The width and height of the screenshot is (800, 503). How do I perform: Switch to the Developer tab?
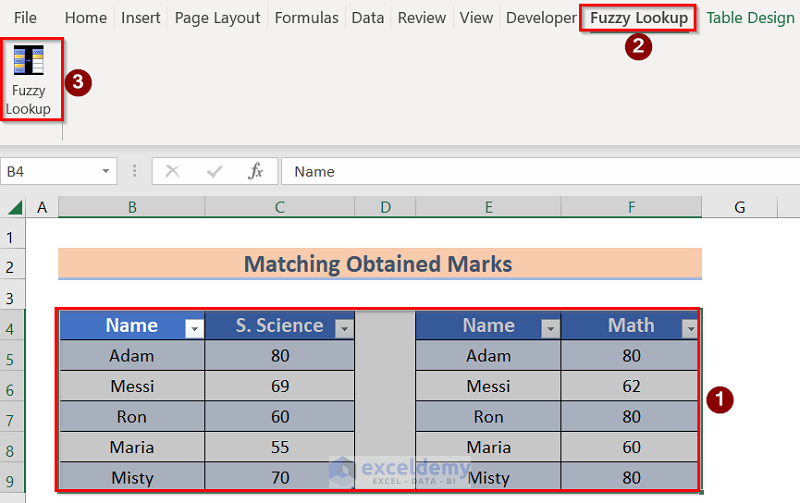541,18
